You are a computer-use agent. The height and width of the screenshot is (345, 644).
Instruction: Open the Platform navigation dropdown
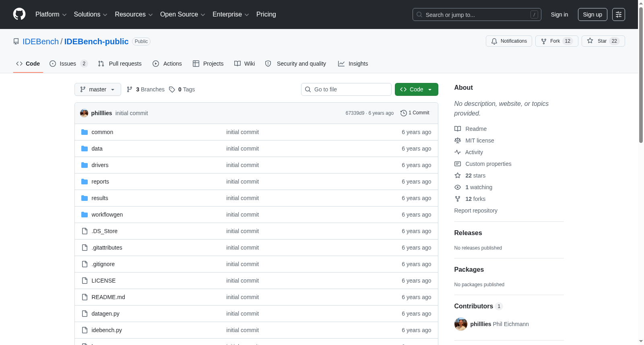pyautogui.click(x=51, y=14)
